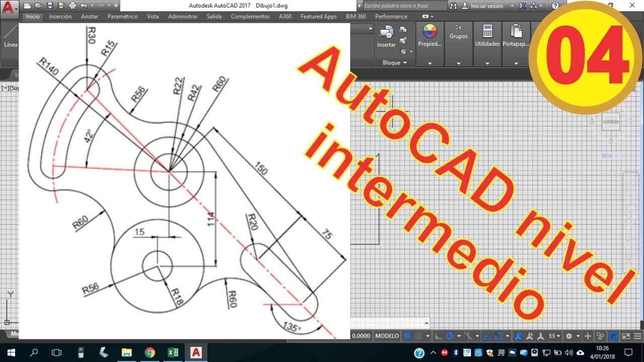Open Chrome from the taskbar
This screenshot has height=362, width=644.
[149, 352]
